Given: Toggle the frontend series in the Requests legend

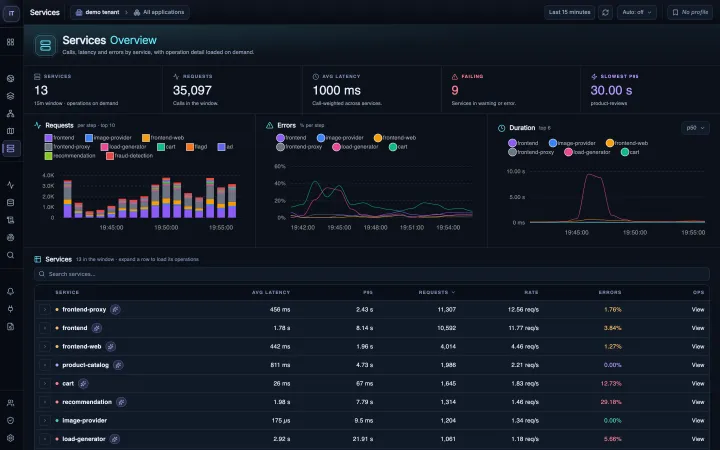Looking at the screenshot, I should point(59,138).
